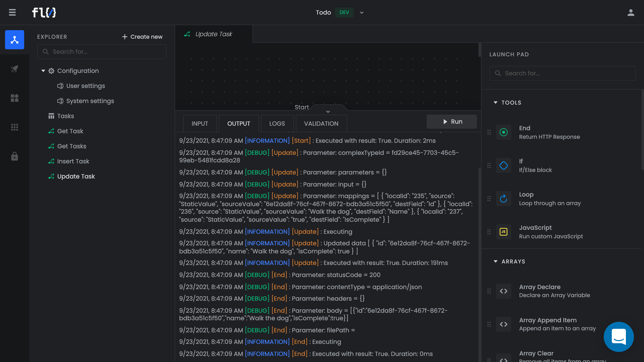Screen dimensions: 644x362
Task: Collapse the ARRAYS section
Action: point(496,261)
